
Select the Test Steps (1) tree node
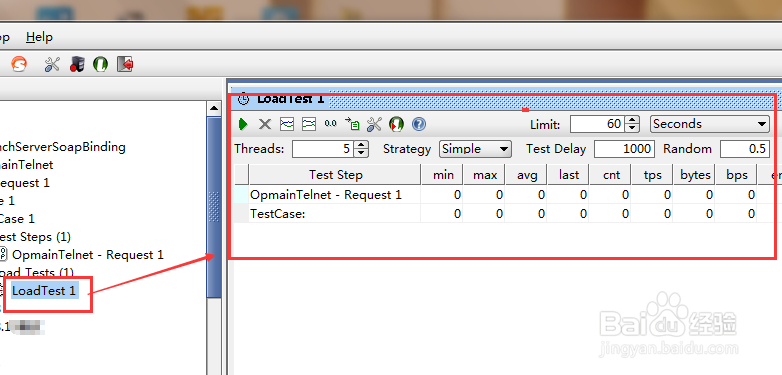(35, 236)
